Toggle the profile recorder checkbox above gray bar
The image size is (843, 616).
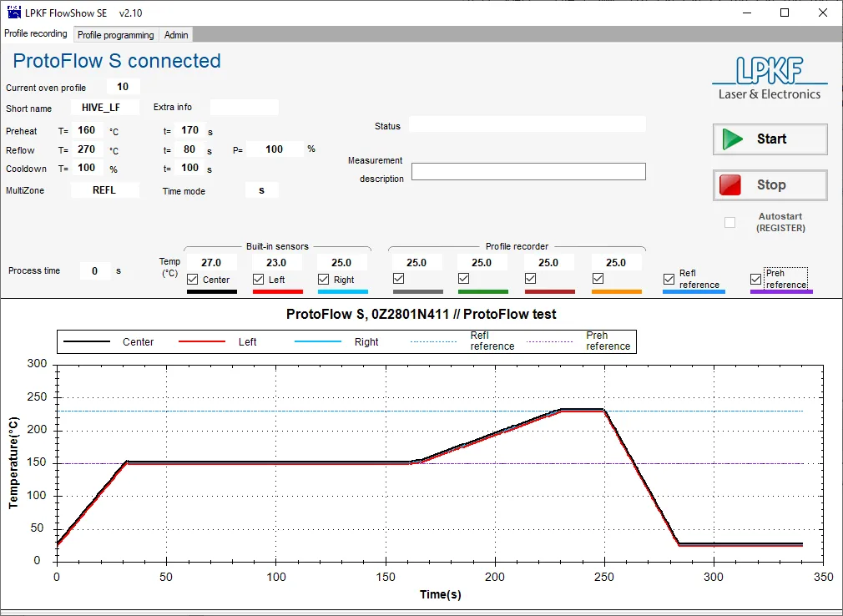[398, 279]
